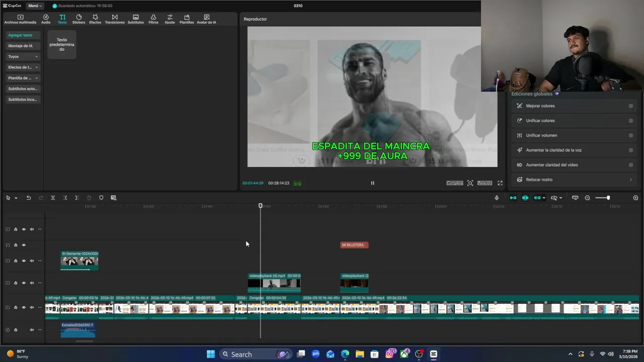The image size is (644, 362).
Task: Open Subtítulos automáticos option
Action: (23, 88)
